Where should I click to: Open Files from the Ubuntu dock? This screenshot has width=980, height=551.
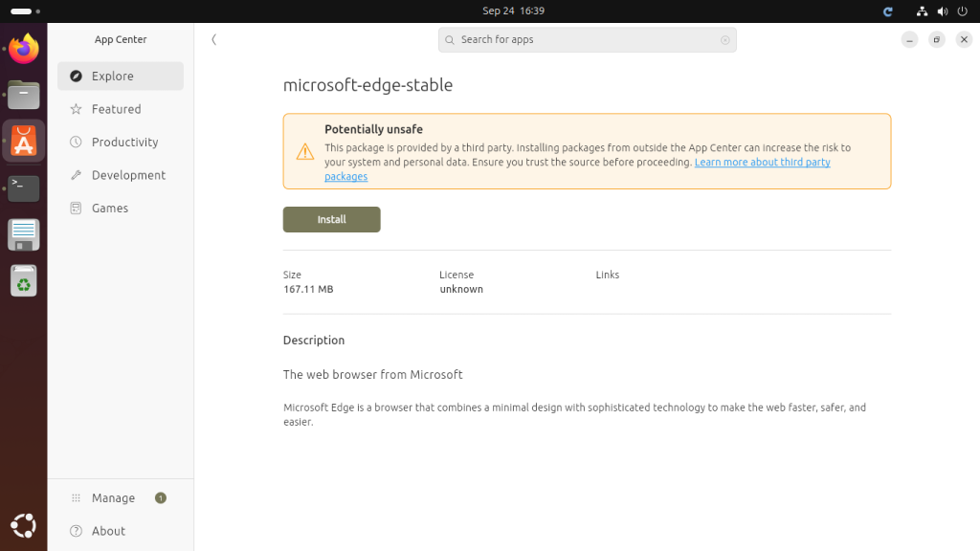click(x=24, y=95)
